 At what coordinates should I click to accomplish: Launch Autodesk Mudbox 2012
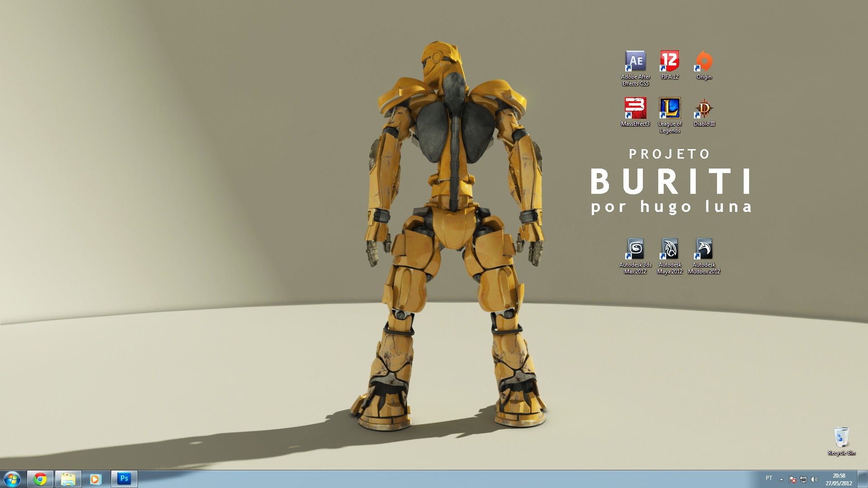click(704, 249)
